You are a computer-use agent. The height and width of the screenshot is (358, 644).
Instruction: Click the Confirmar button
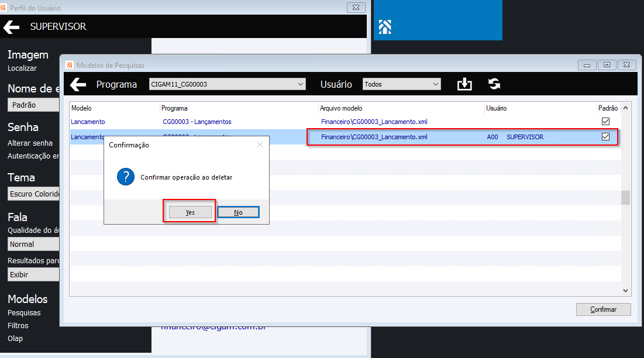603,309
